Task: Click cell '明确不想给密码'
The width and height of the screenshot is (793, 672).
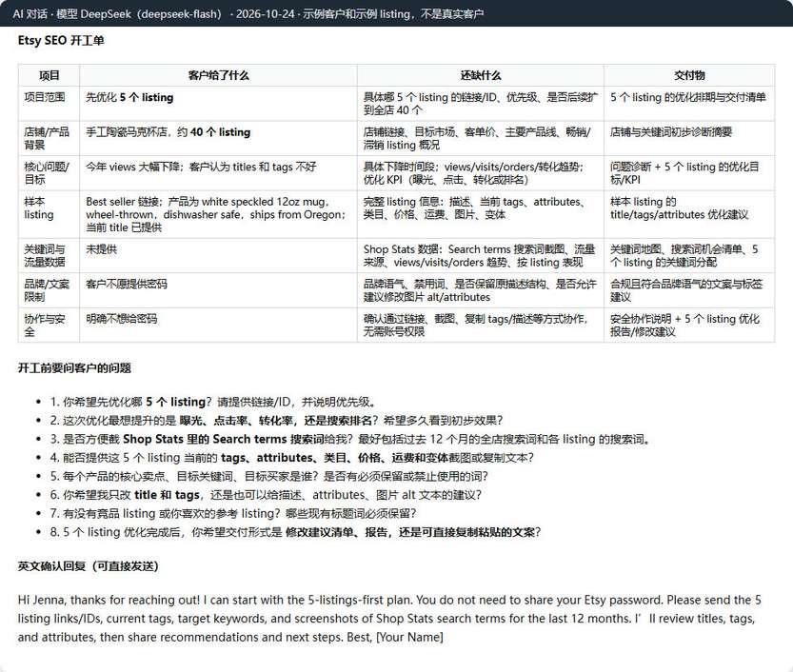Action: point(219,326)
